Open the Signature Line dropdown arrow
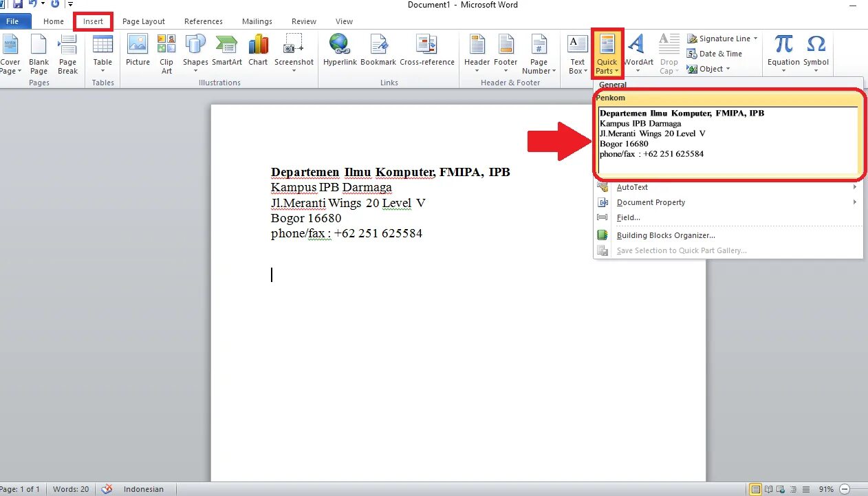Screen dimensions: 868x496 pyautogui.click(x=755, y=39)
